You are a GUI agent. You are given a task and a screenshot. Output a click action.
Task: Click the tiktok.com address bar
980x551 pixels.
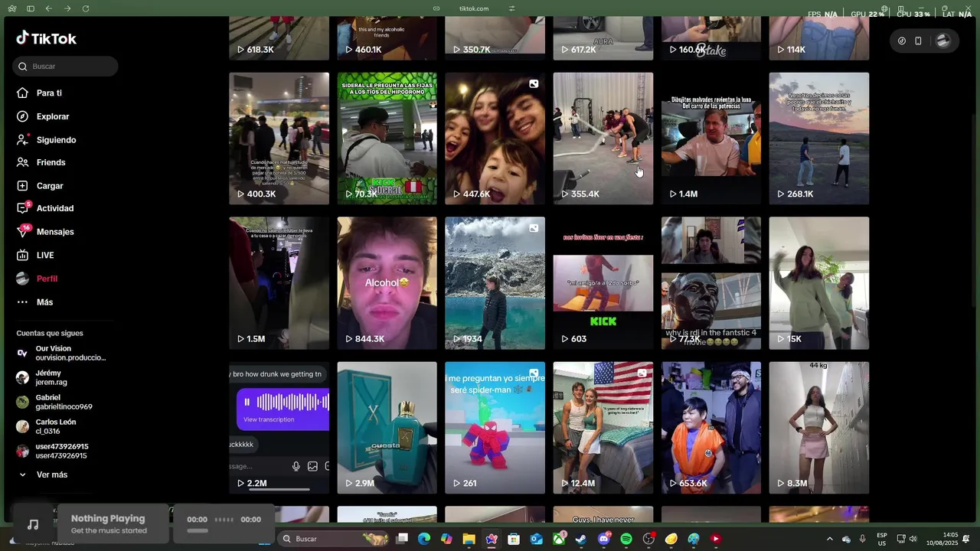coord(474,8)
